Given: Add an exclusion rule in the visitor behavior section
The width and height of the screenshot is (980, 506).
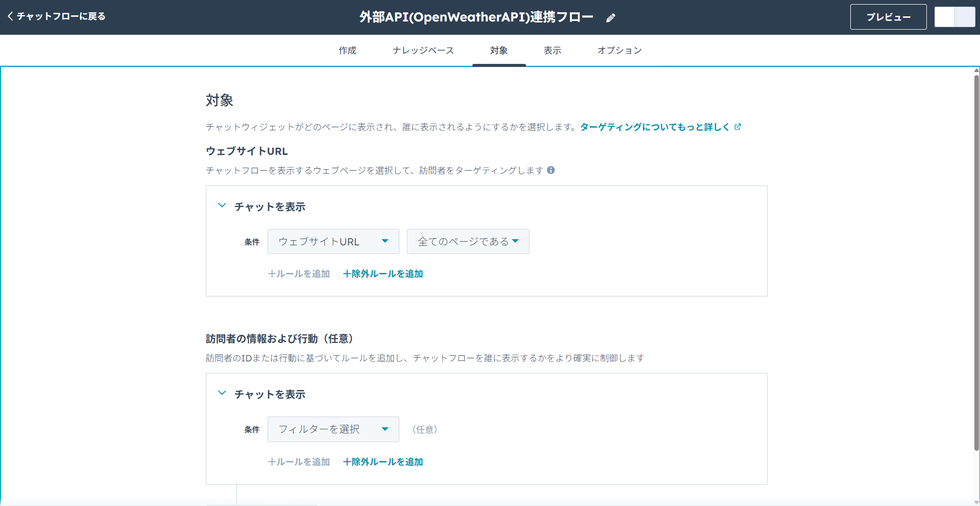Looking at the screenshot, I should [383, 462].
